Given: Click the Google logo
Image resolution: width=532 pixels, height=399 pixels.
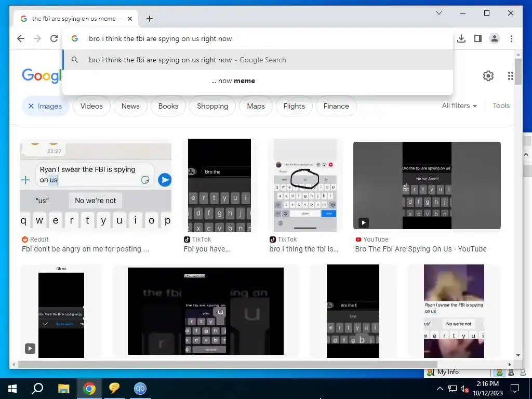Looking at the screenshot, I should [42, 75].
